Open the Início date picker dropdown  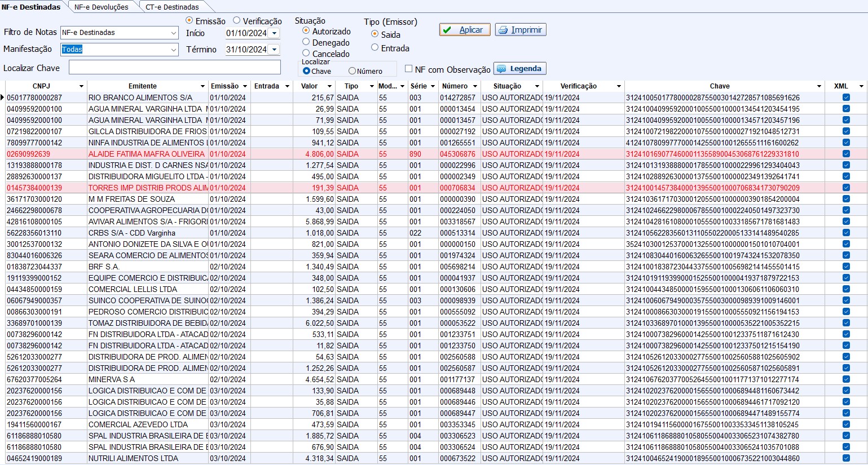pos(274,33)
